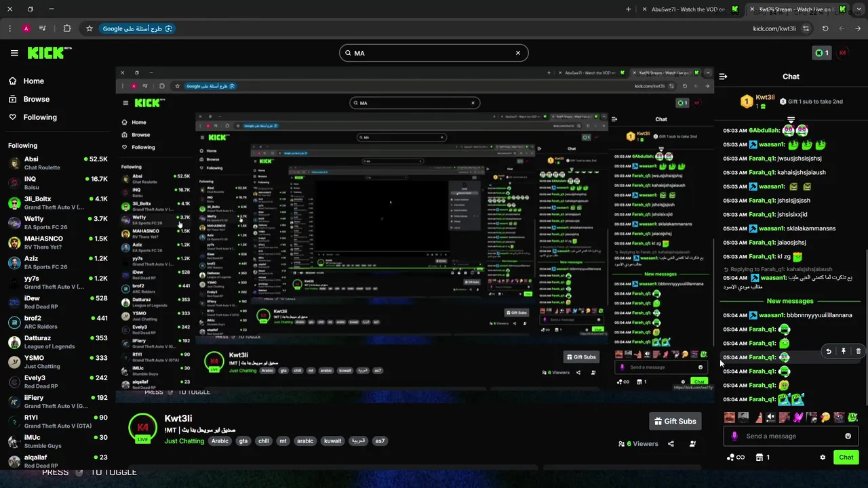This screenshot has width=868, height=488.
Task: Open INQ channel in Following list
Action: point(58,183)
